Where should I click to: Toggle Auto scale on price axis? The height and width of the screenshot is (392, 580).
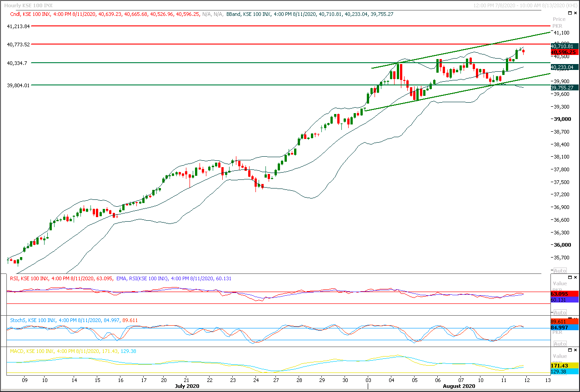(560, 270)
